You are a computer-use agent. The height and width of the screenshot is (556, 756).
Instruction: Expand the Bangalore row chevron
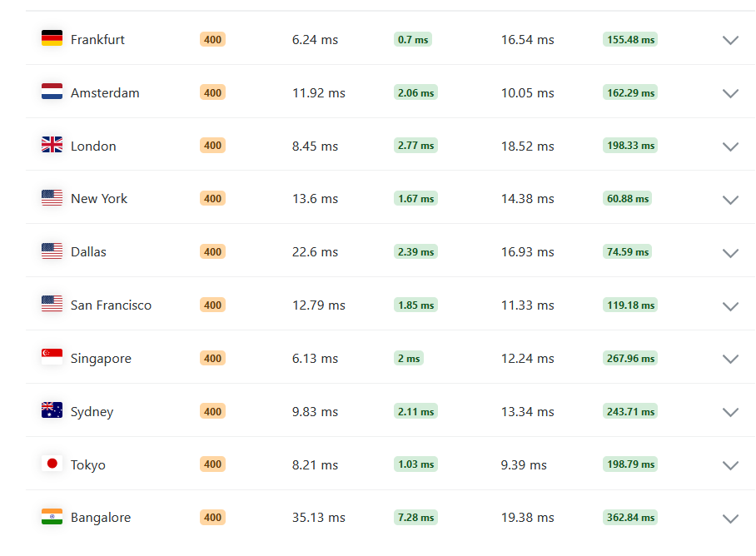click(x=730, y=519)
